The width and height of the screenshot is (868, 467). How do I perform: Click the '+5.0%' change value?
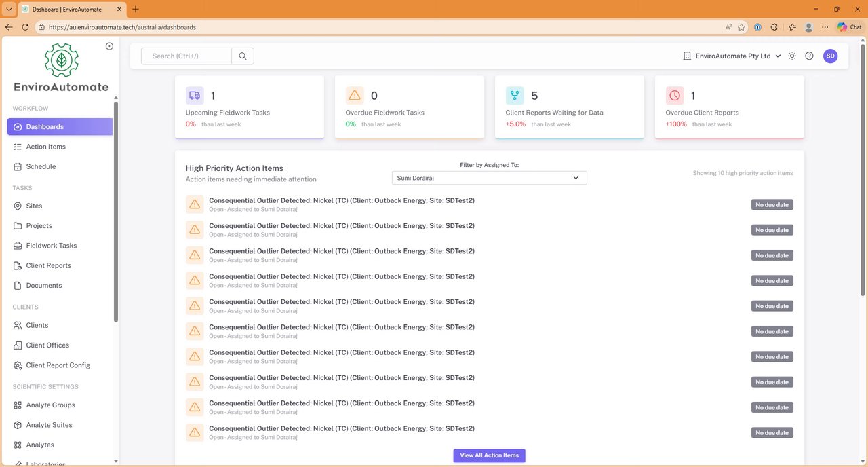(x=515, y=124)
